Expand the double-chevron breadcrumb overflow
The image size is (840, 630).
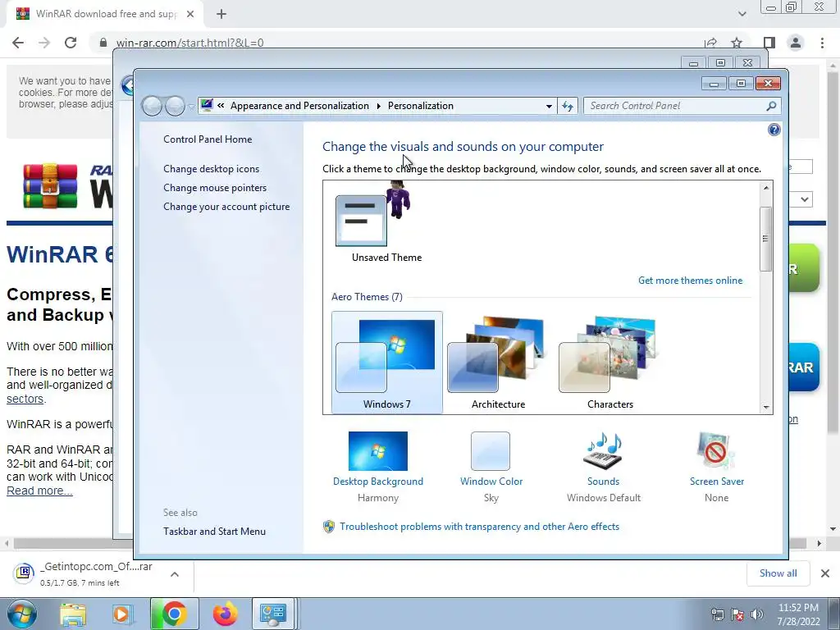point(221,106)
